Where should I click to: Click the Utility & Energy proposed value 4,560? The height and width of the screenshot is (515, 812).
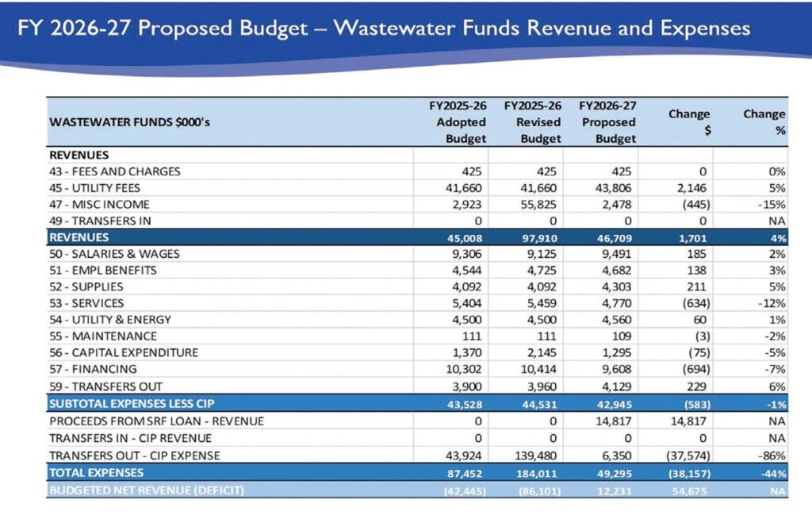616,321
